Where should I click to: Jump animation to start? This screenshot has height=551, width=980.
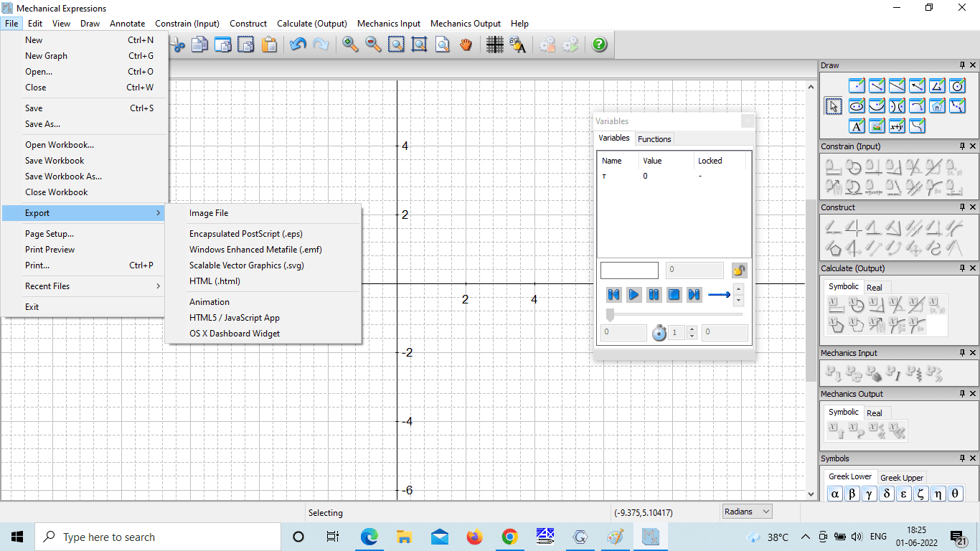pos(613,294)
